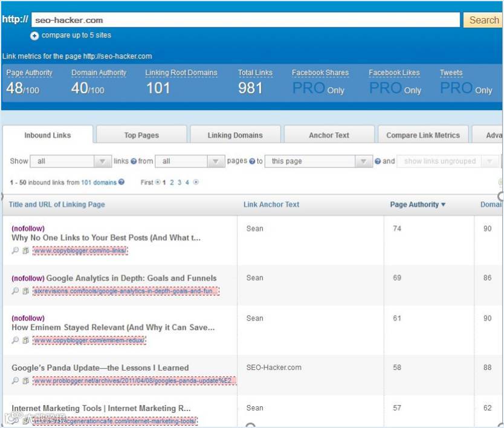
Task: Click the Tweets metric label
Action: pos(451,73)
